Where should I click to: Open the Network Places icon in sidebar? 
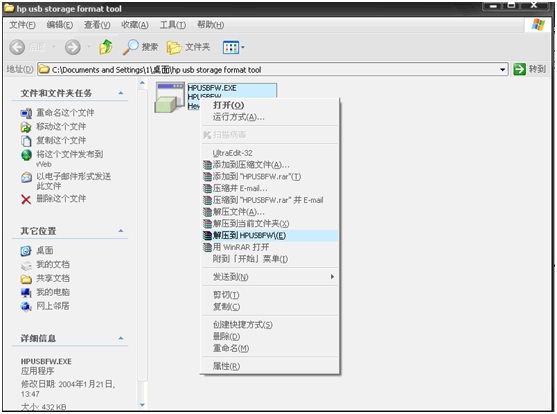[x=26, y=306]
